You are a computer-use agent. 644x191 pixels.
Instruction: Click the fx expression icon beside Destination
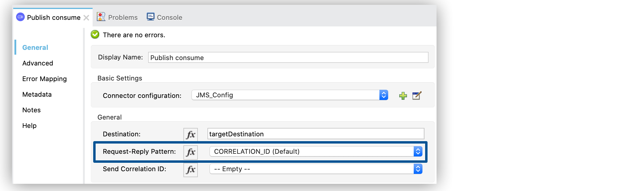pyautogui.click(x=191, y=135)
